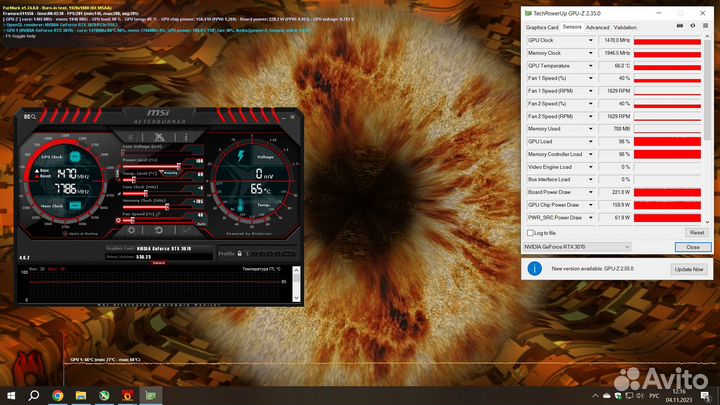Click GPU-Z screenshot camera icon
720x405 pixels.
coord(680,26)
